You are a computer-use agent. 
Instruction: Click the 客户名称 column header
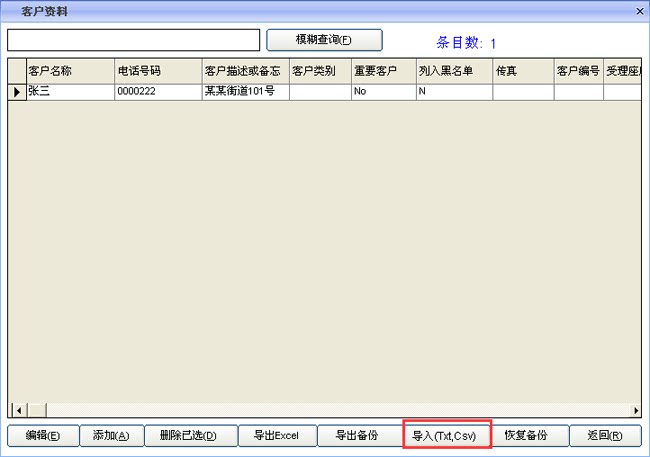[x=70, y=71]
